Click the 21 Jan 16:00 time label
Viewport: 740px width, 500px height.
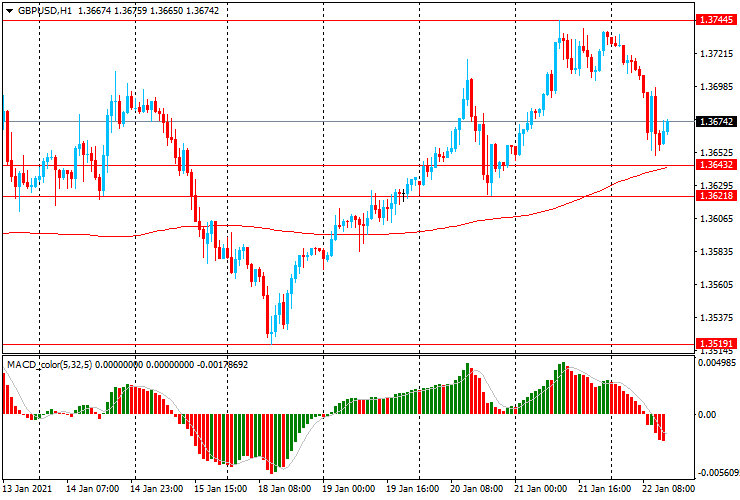click(x=605, y=489)
